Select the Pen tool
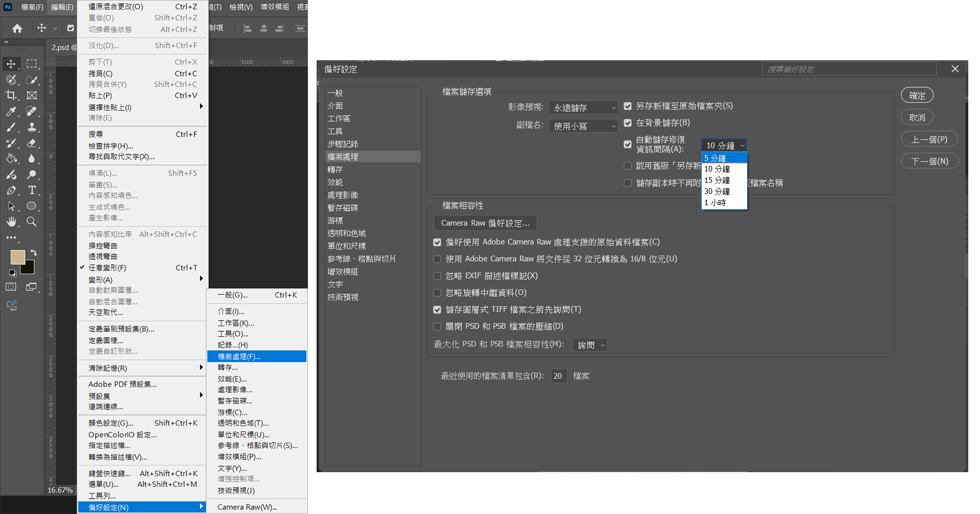This screenshot has width=980, height=514. 11,190
